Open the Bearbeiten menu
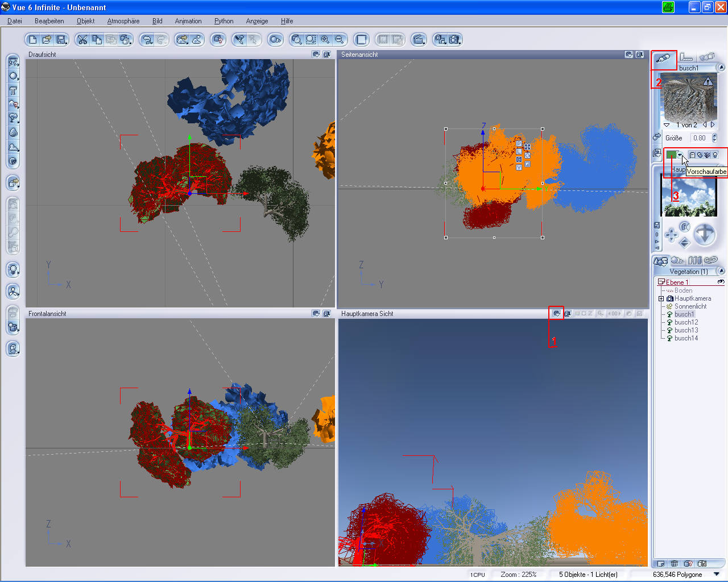728x582 pixels. [x=49, y=21]
